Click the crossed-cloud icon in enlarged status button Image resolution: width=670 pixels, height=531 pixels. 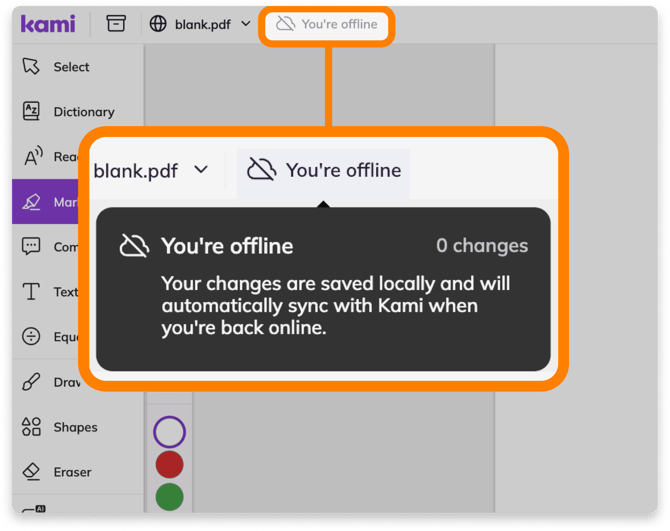262,169
